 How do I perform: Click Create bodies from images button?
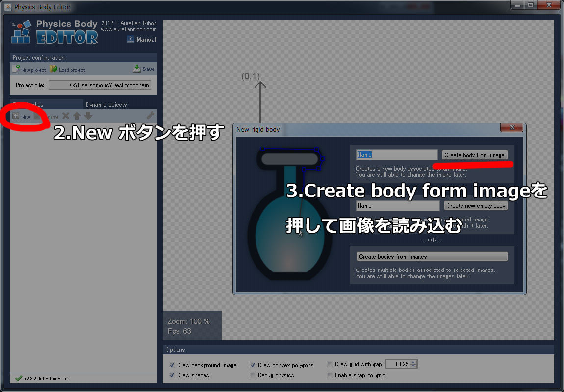click(x=432, y=257)
